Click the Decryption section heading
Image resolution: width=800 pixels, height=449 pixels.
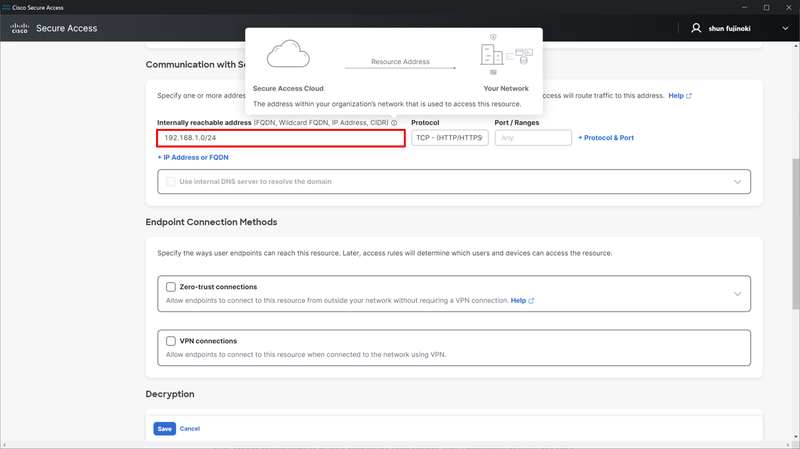pos(170,394)
